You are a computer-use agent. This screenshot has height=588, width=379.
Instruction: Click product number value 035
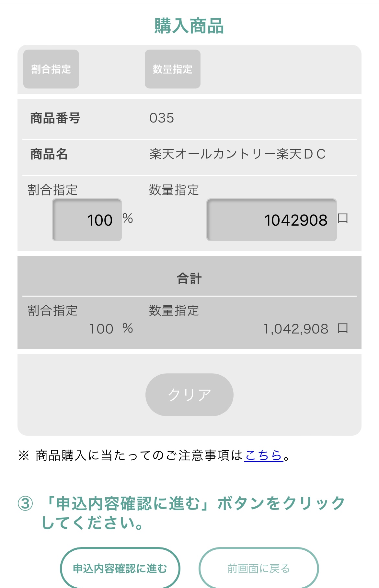click(x=162, y=118)
